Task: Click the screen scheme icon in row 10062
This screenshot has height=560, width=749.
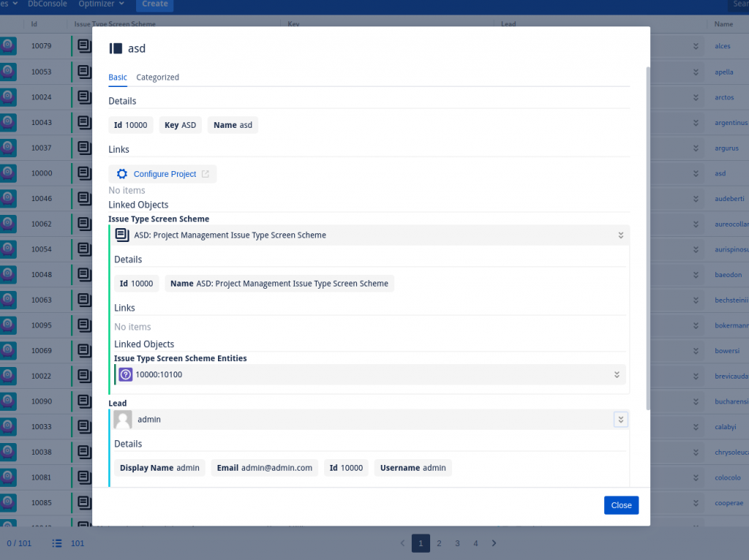Action: point(85,224)
